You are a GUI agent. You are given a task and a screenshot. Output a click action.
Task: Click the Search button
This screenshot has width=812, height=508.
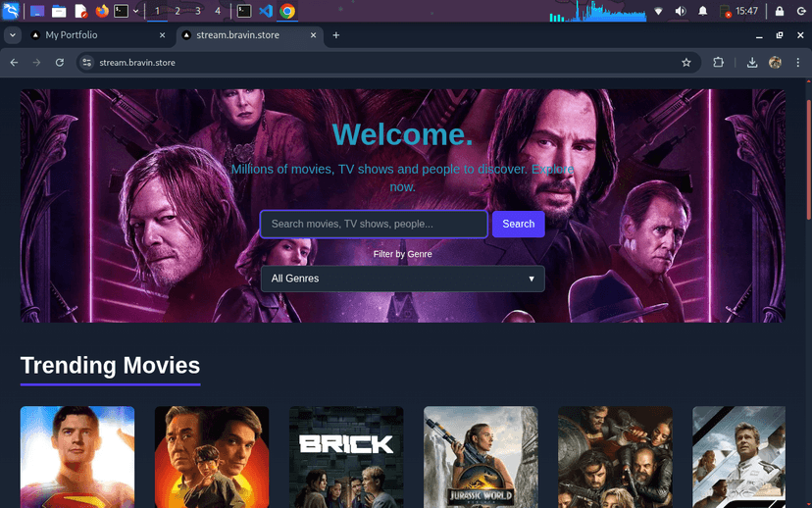(x=519, y=225)
